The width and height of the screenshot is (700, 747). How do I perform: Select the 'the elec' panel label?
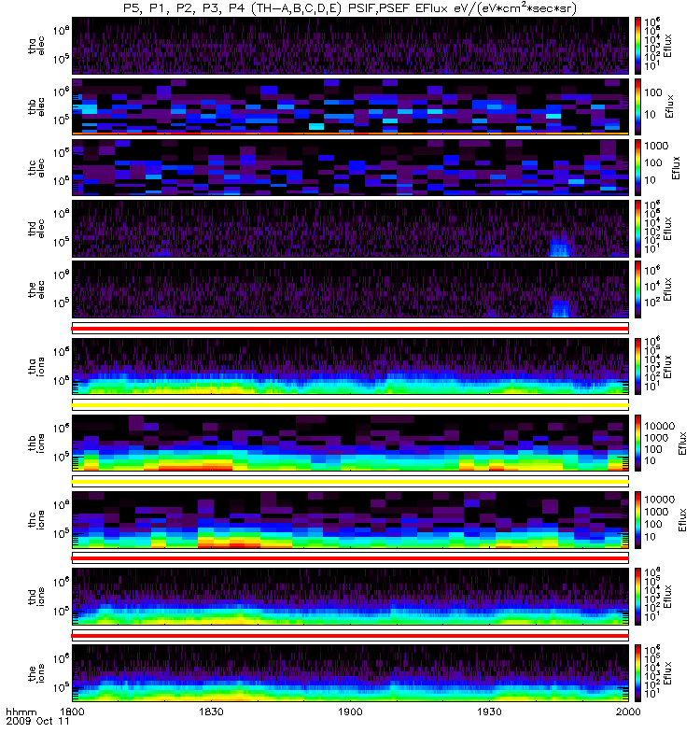pos(35,289)
